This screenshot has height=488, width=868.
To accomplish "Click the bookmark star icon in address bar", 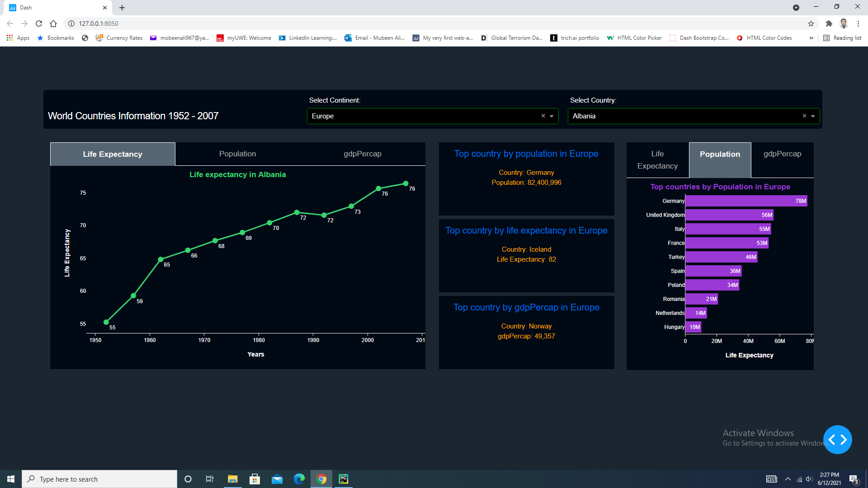I will pos(811,23).
